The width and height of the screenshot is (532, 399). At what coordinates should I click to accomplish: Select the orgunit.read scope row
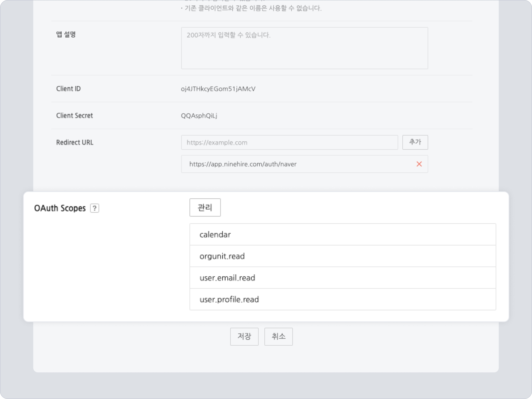(342, 256)
